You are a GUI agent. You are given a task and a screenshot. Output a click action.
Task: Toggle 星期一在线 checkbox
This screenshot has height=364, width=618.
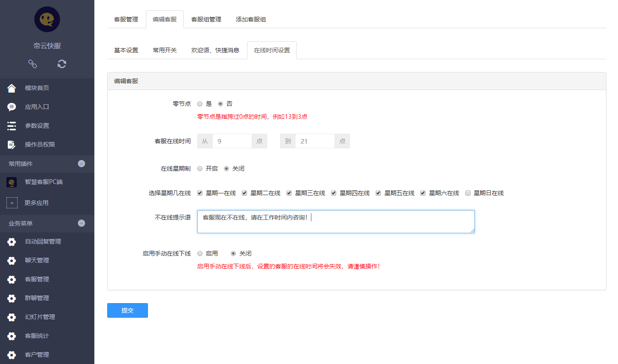coord(200,193)
